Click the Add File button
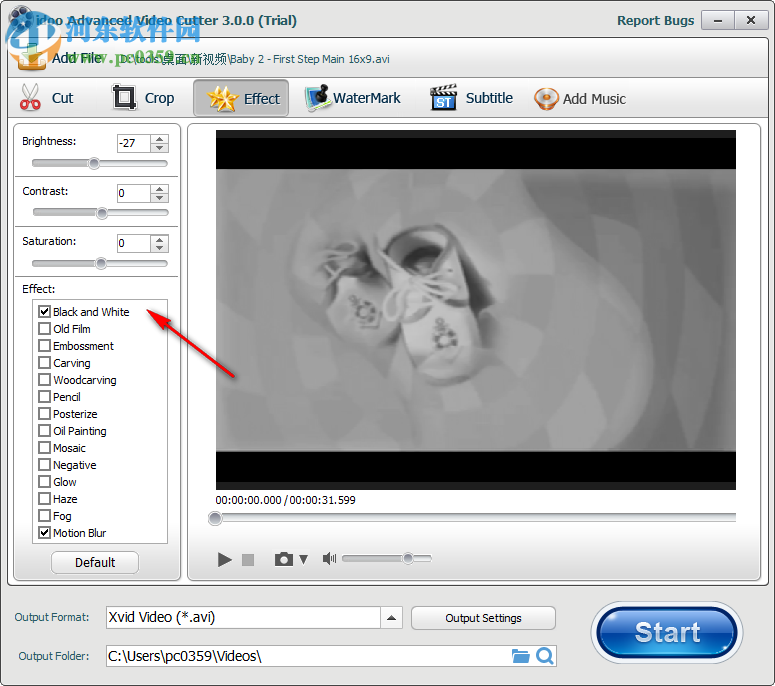This screenshot has width=775, height=686. point(59,58)
